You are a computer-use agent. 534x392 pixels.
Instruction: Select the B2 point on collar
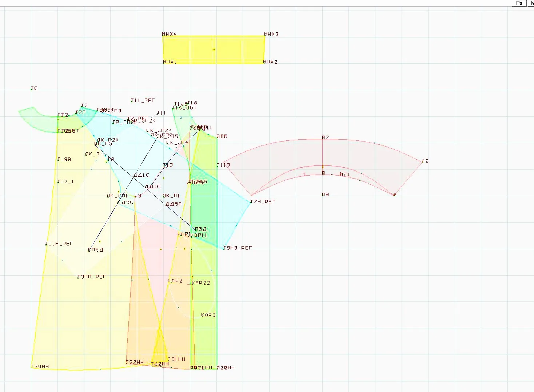pyautogui.click(x=325, y=137)
